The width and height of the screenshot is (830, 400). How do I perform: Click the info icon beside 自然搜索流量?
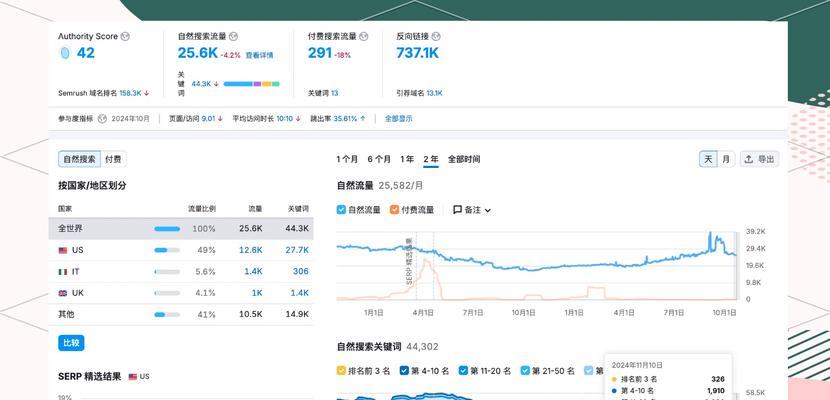point(233,37)
